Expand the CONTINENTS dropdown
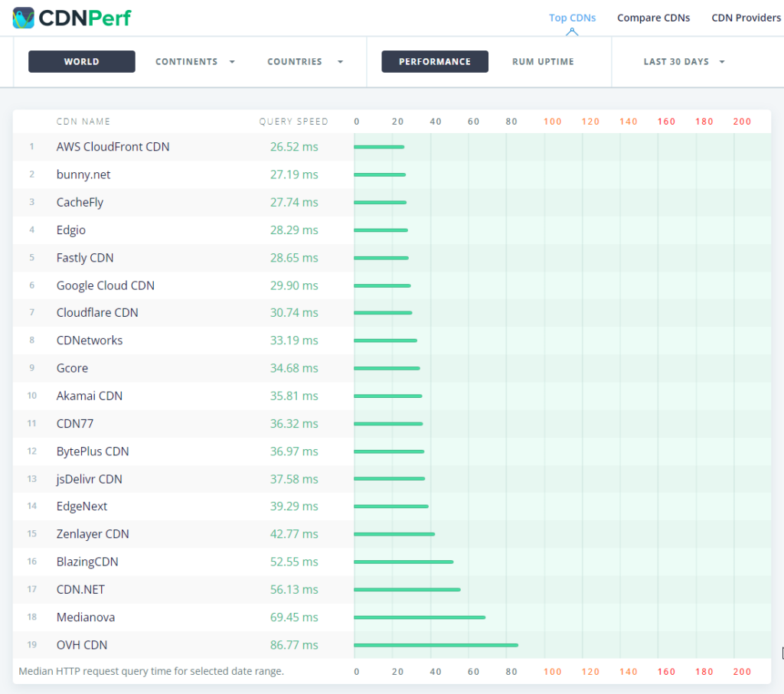 click(195, 61)
